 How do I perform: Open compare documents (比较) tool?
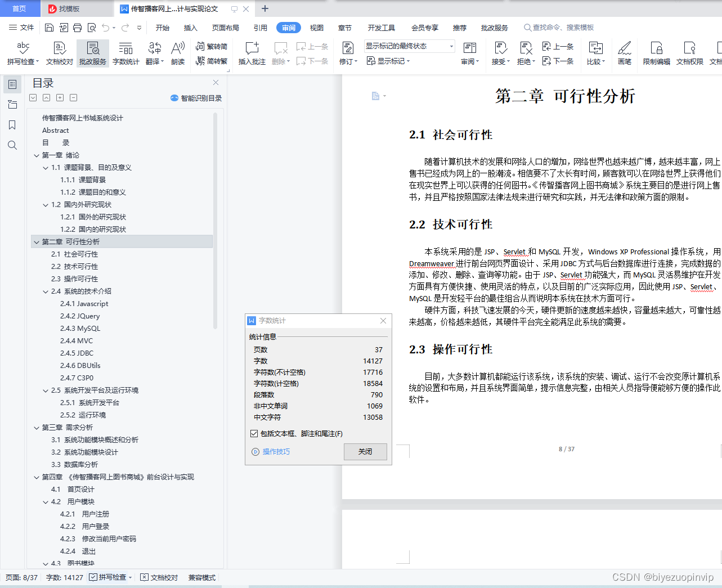(x=595, y=53)
